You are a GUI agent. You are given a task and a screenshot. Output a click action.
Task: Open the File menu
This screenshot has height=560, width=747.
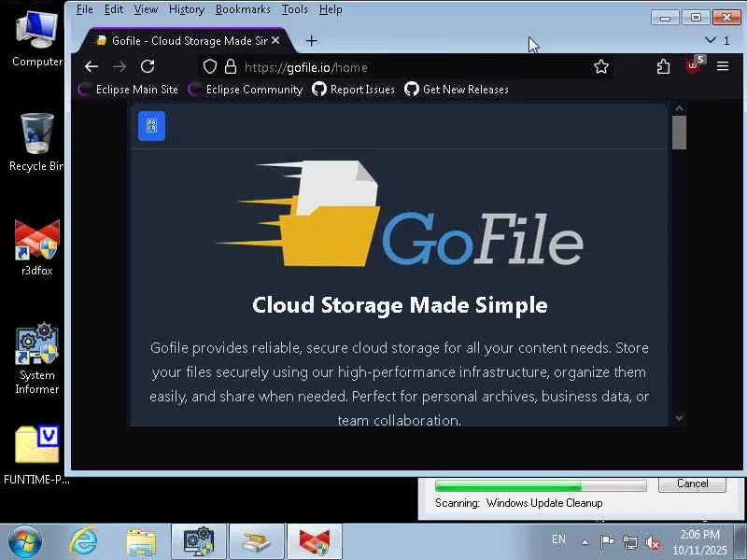84,9
